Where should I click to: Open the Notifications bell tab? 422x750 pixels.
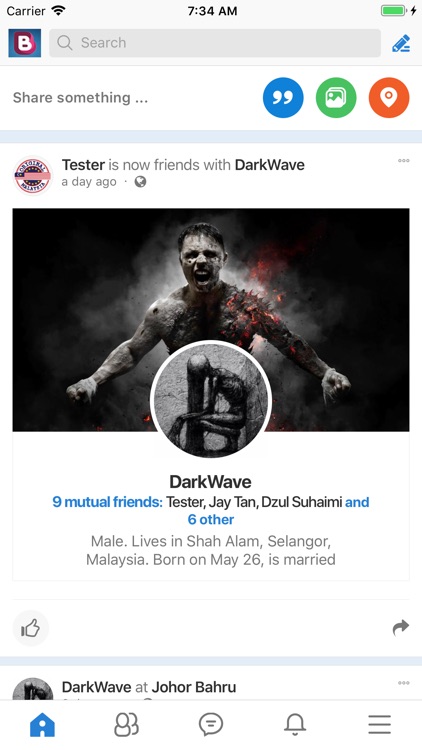point(295,725)
